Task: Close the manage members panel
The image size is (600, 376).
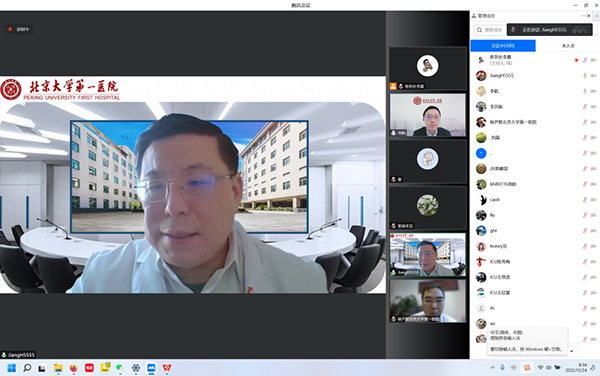Action: point(589,16)
